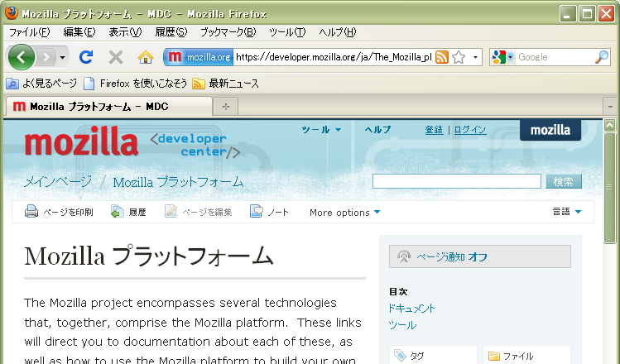Click the ドキュメント table of contents link
Screen dimensions: 620x364
pos(411,309)
